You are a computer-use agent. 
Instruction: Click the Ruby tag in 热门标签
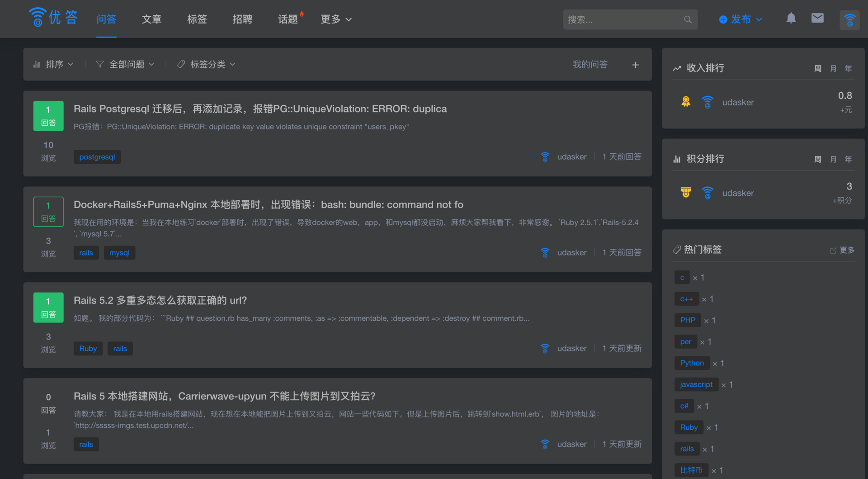(689, 427)
